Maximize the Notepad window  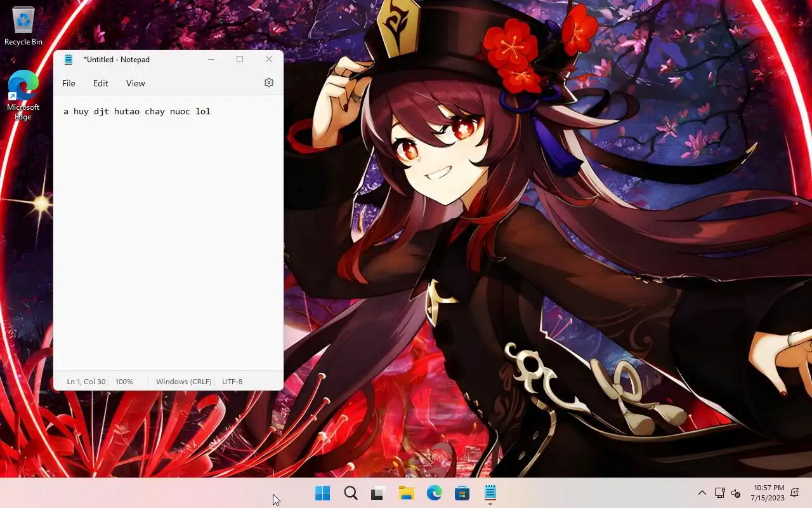[x=240, y=59]
